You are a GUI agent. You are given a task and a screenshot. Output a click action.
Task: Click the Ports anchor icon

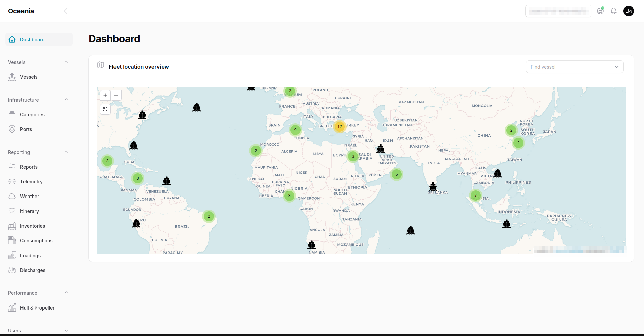pos(12,129)
